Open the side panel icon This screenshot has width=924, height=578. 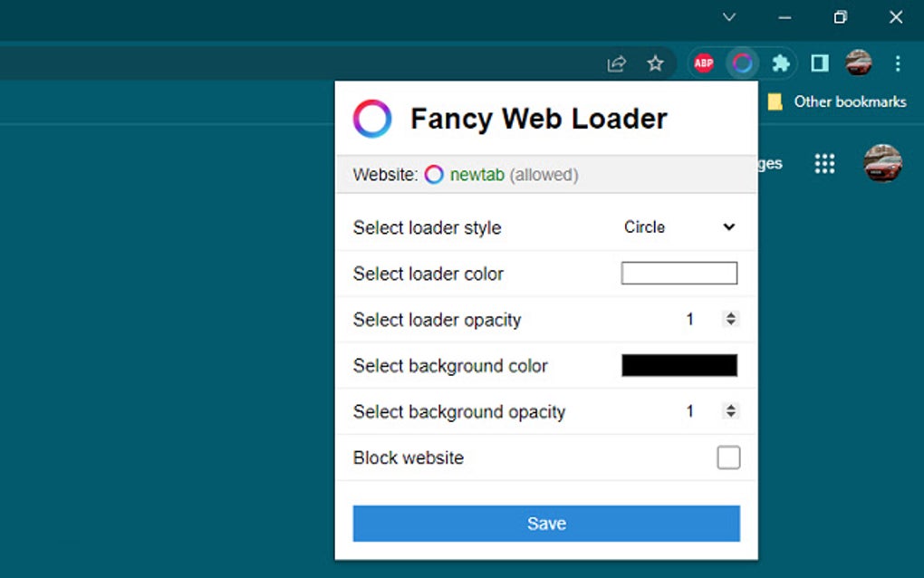[818, 63]
